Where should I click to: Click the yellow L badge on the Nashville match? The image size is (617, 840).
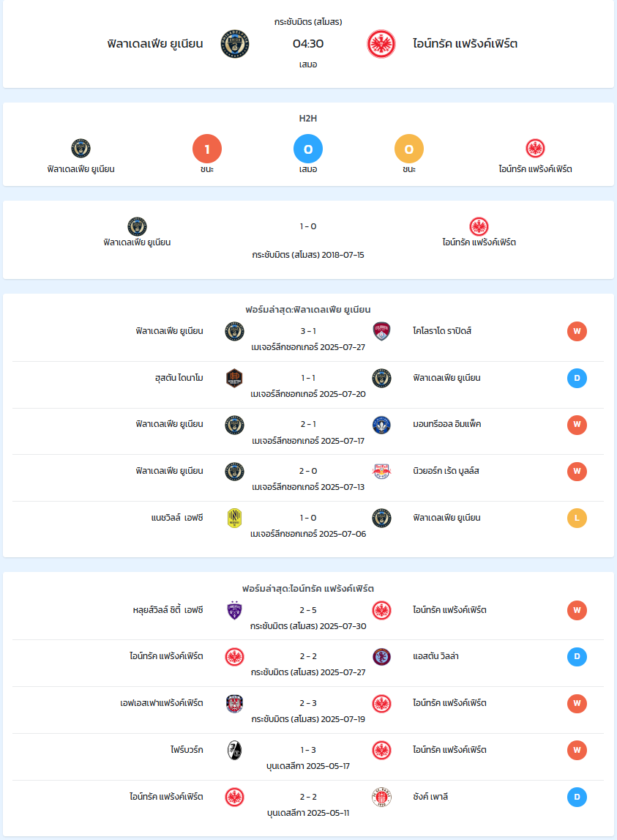pos(577,518)
